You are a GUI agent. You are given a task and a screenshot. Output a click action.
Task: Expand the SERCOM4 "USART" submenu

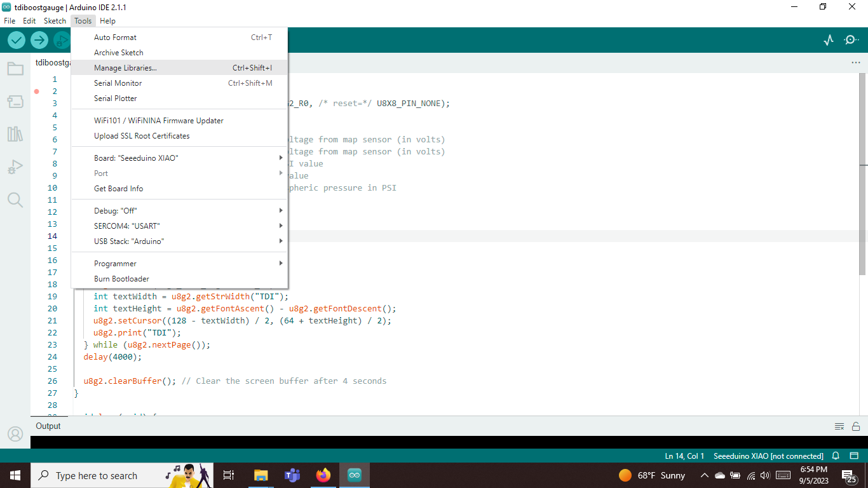pos(179,226)
